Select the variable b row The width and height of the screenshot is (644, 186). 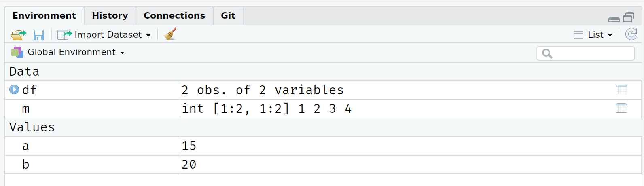[x=323, y=165]
